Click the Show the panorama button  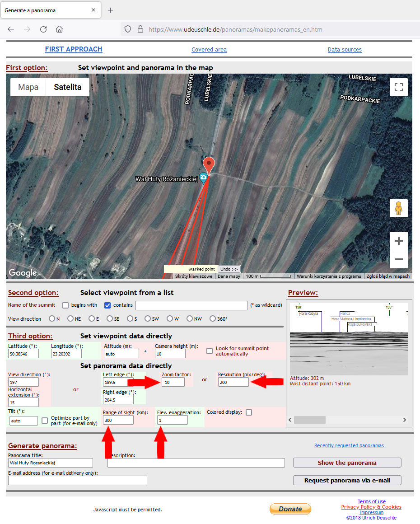347,463
